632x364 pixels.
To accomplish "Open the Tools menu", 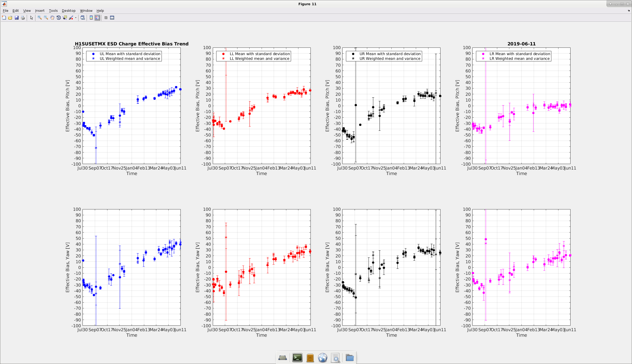I will tap(53, 10).
